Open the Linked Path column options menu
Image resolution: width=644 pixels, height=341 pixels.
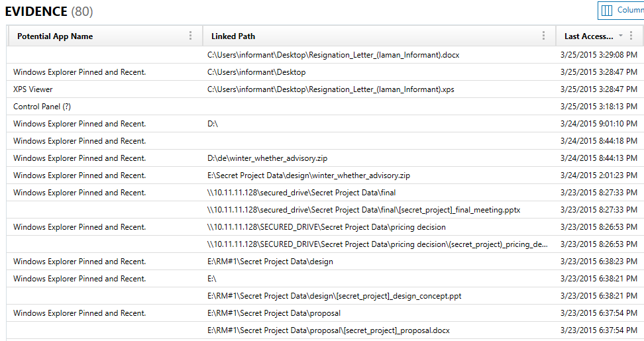tap(544, 36)
